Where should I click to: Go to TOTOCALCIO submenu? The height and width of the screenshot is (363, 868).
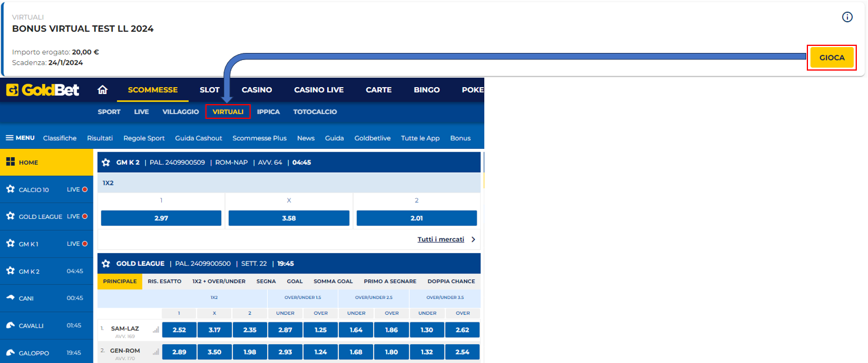tap(315, 112)
